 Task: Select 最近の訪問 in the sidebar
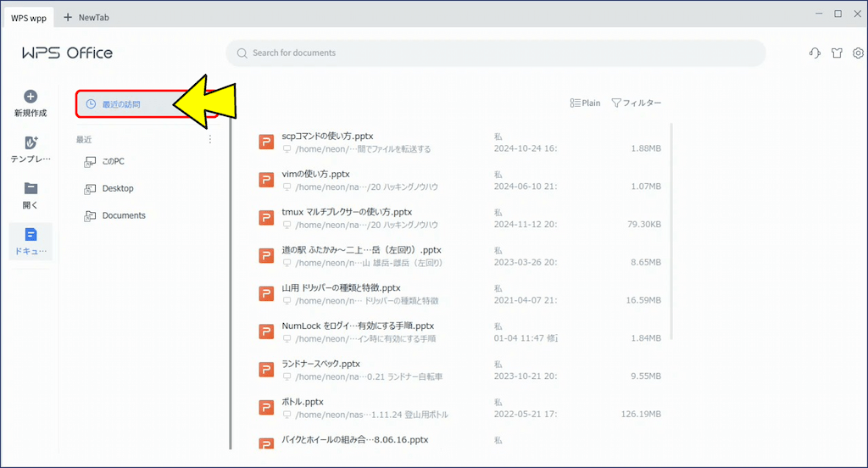click(122, 104)
